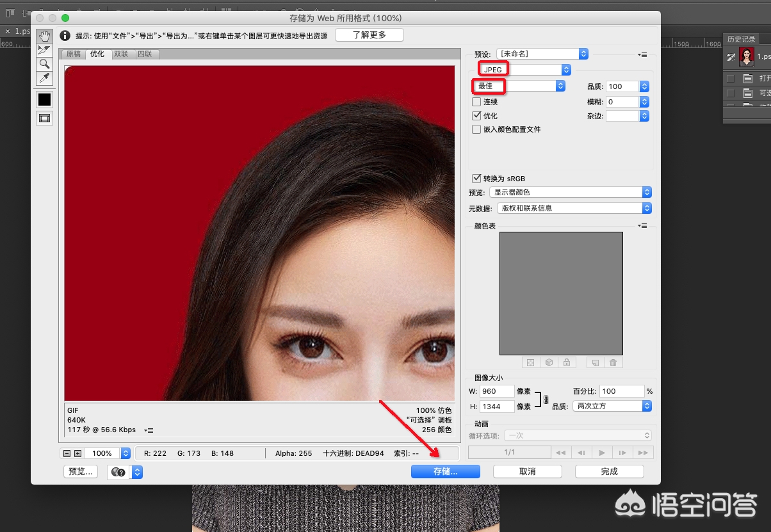This screenshot has width=771, height=532.
Task: Open the 最佳 compression quality dropdown
Action: (x=519, y=86)
